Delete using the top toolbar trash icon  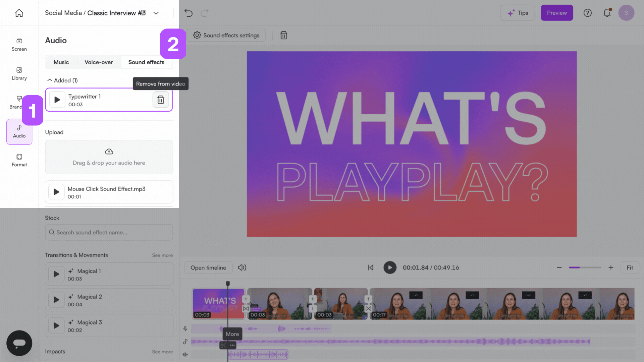[x=283, y=36]
